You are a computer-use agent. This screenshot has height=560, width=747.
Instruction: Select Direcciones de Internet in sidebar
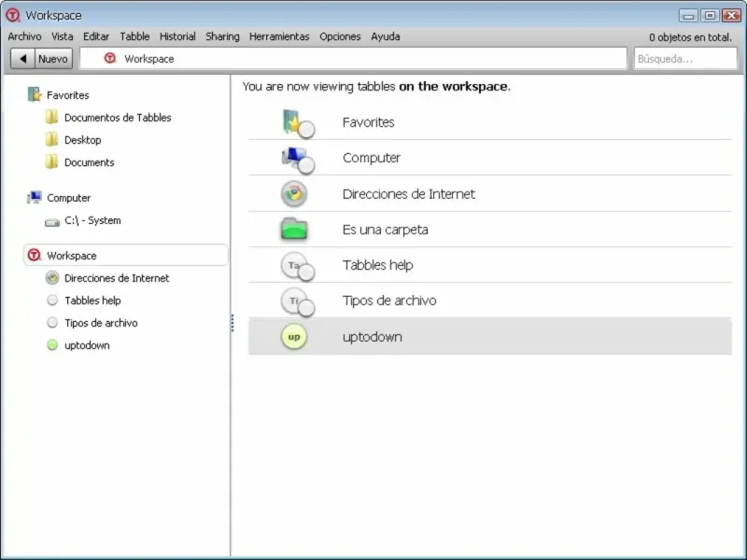[x=117, y=278]
